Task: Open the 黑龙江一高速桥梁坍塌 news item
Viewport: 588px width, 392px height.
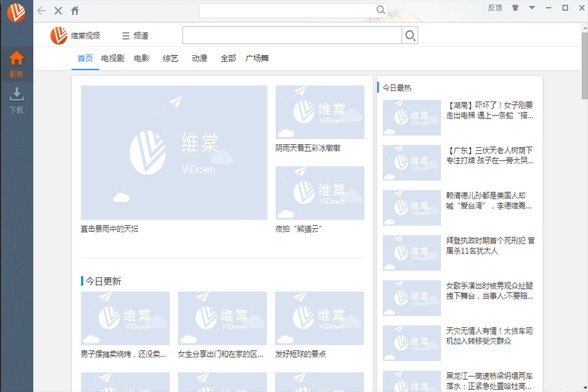Action: pyautogui.click(x=490, y=381)
